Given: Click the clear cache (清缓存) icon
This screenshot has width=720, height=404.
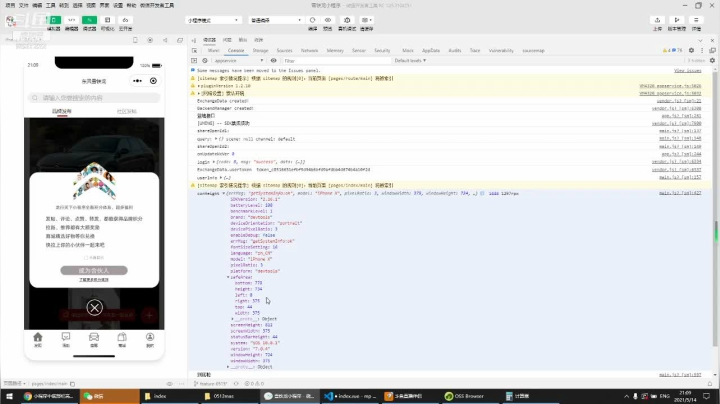Looking at the screenshot, I should [366, 20].
